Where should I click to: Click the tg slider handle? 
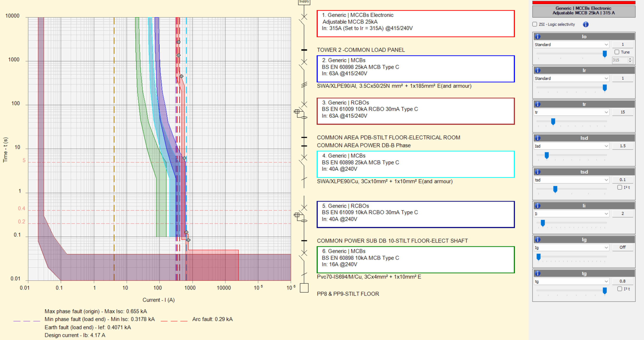pyautogui.click(x=605, y=291)
